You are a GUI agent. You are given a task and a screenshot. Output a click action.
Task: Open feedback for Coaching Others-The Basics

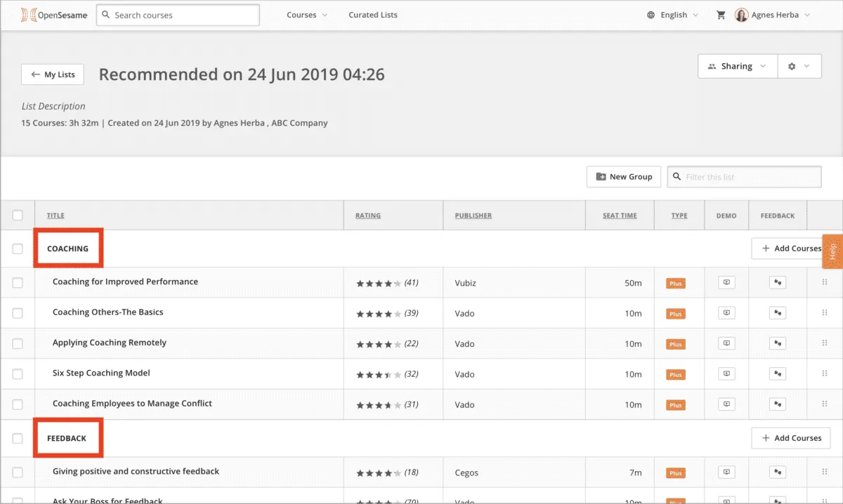pos(777,313)
